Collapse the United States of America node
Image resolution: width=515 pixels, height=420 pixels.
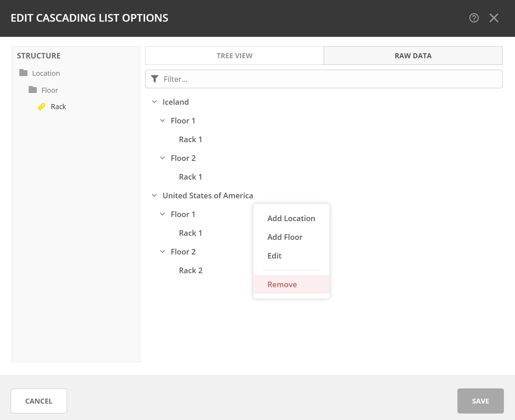[x=154, y=196]
